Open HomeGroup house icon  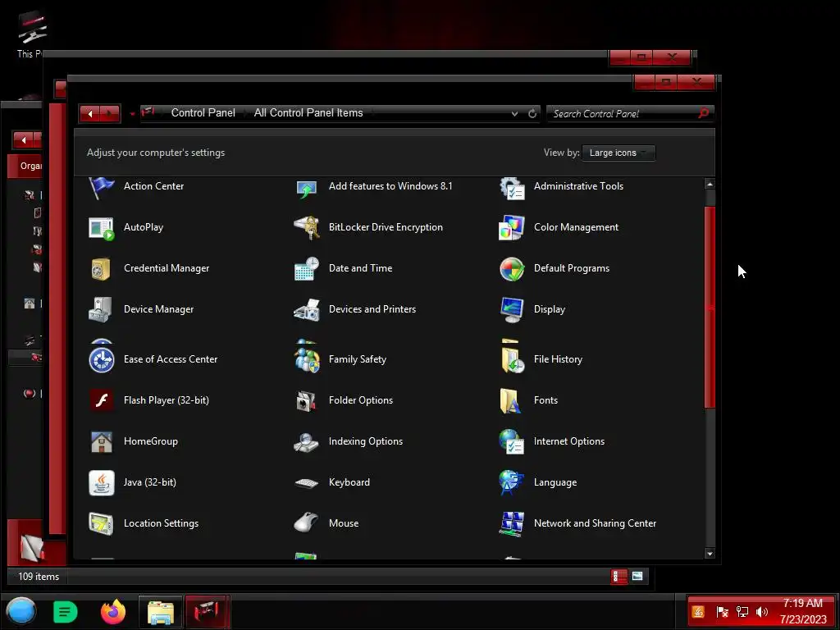click(x=101, y=442)
